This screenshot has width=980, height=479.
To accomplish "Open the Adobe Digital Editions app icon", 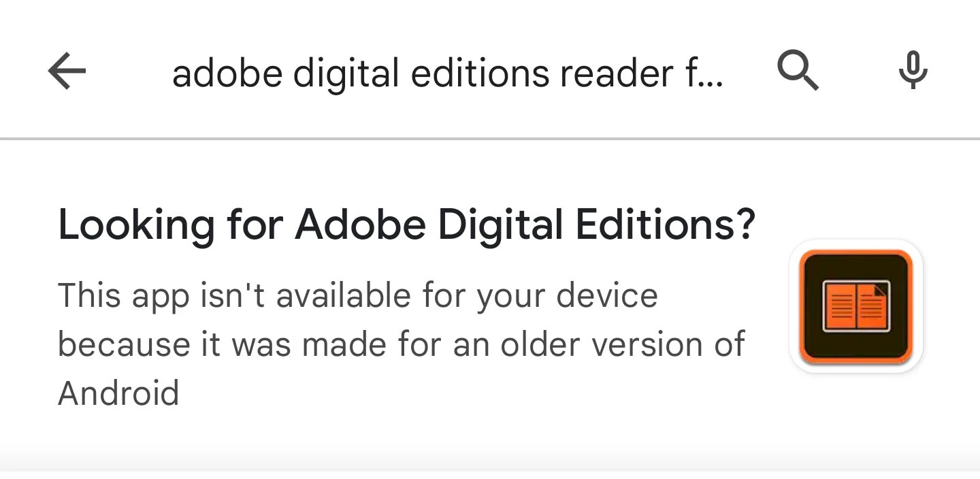I will [855, 306].
